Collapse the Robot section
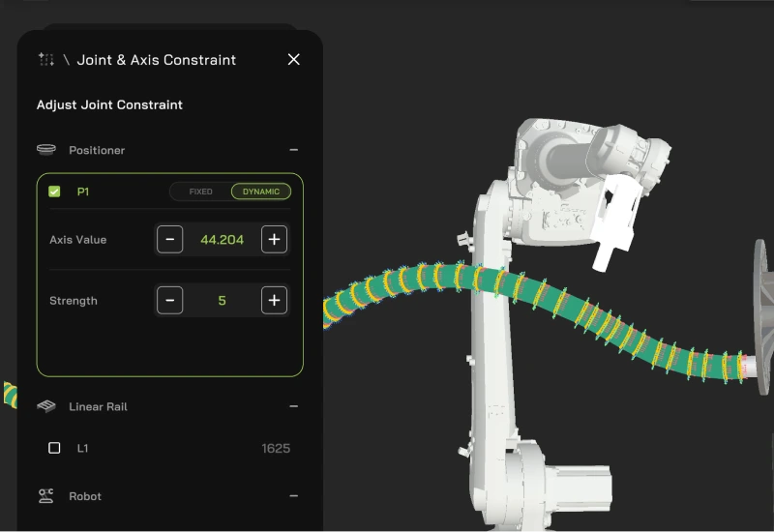 coord(294,496)
